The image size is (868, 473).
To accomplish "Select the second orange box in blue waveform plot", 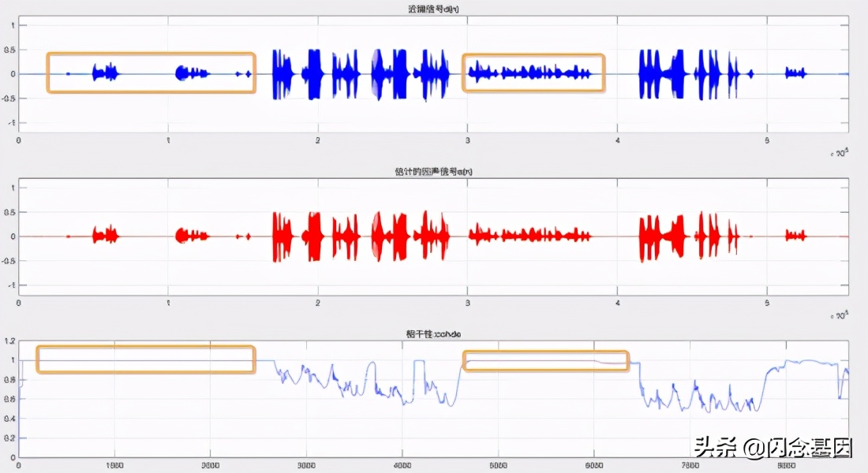I will point(533,73).
